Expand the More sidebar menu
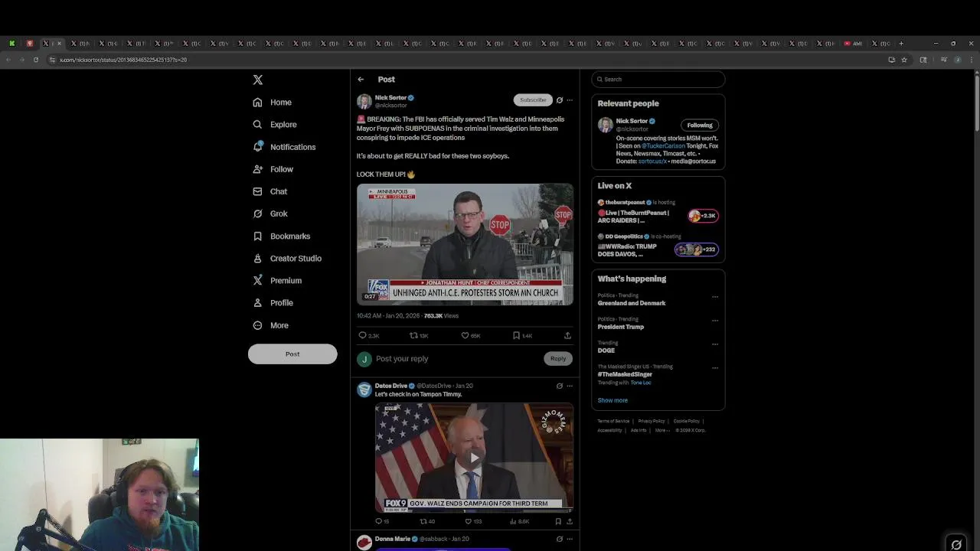Image resolution: width=980 pixels, height=551 pixels. [271, 325]
